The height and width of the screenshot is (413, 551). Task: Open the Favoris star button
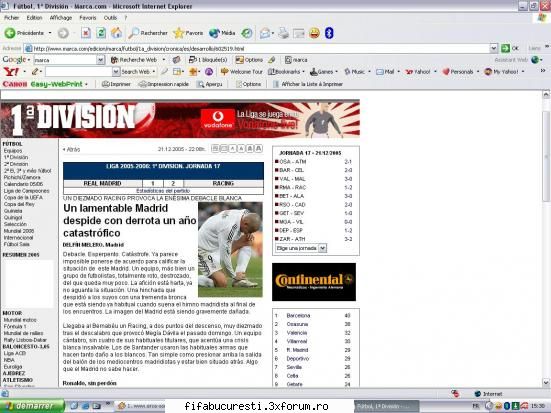click(x=188, y=33)
